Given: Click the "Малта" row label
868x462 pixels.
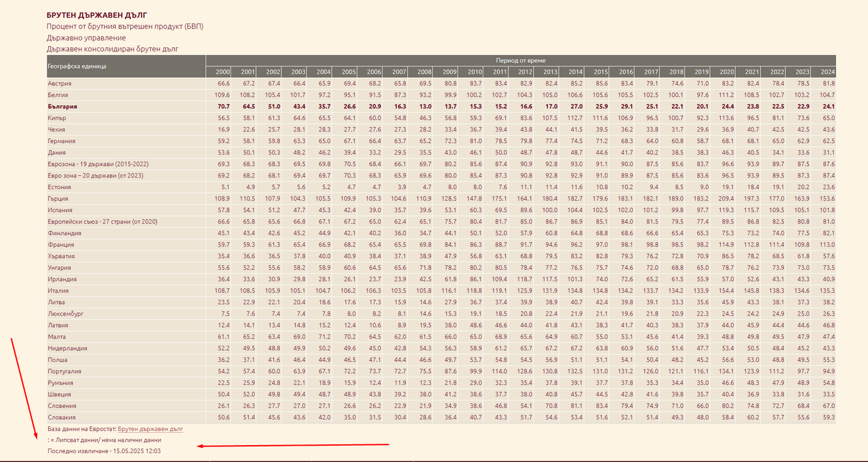Looking at the screenshot, I should tap(57, 337).
